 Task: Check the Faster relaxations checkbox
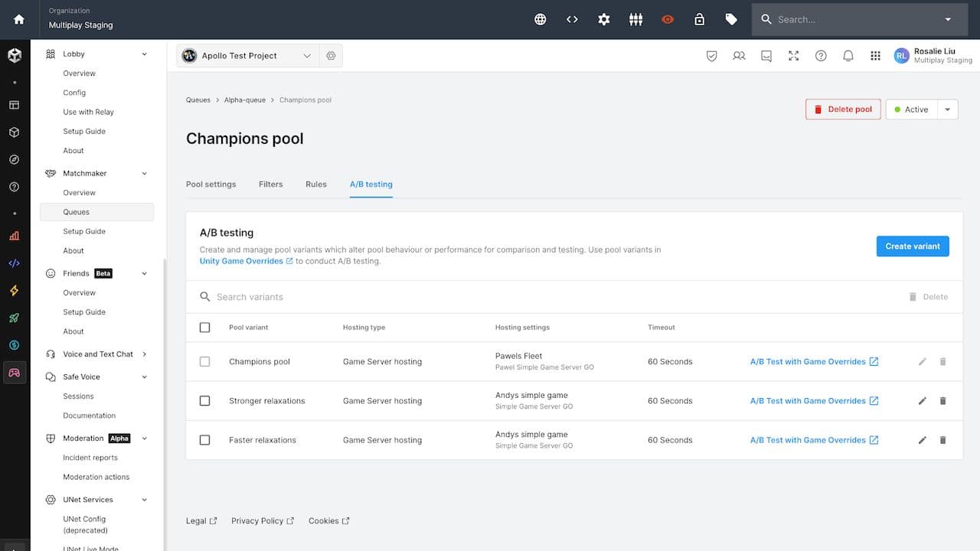(x=204, y=440)
